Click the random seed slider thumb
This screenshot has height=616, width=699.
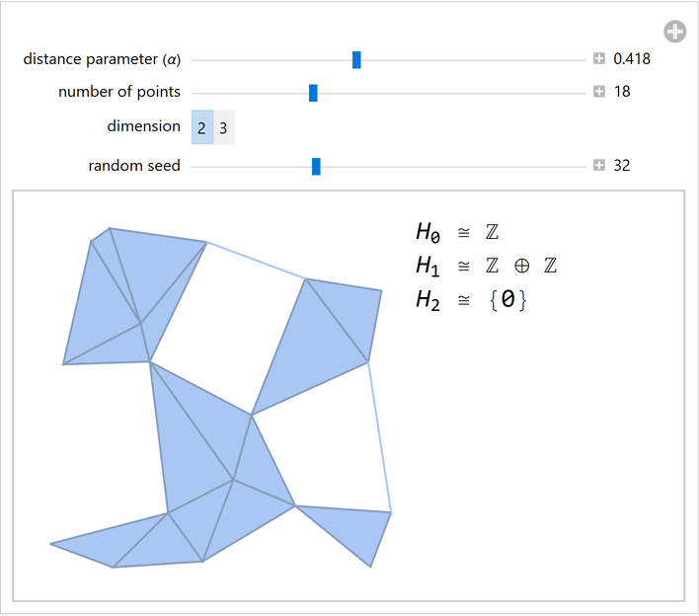pyautogui.click(x=316, y=166)
